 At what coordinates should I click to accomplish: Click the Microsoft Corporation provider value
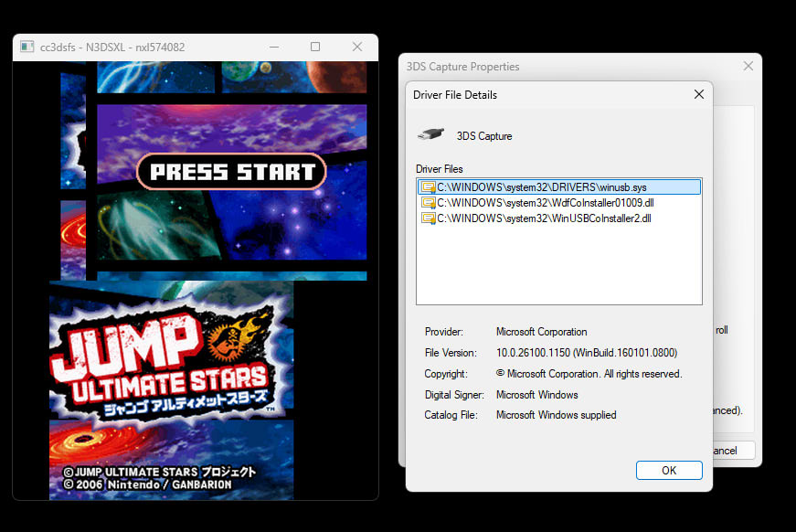(x=541, y=332)
